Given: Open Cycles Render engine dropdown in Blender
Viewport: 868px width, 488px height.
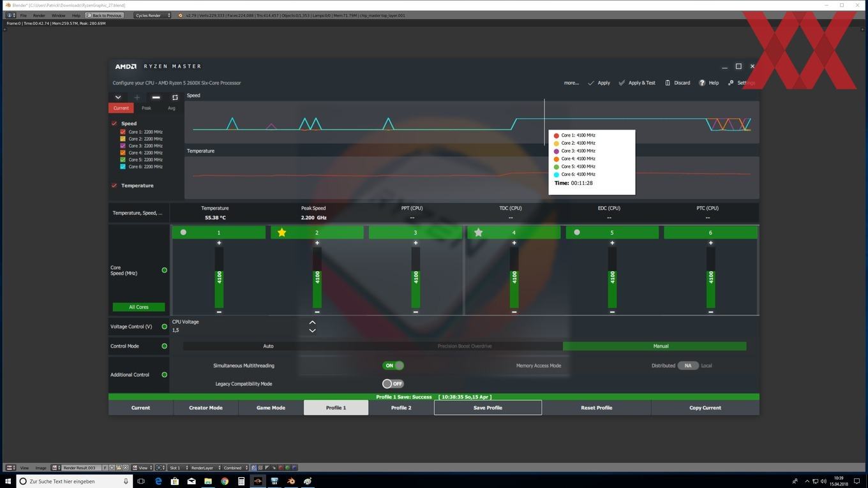Looking at the screenshot, I should click(x=153, y=15).
